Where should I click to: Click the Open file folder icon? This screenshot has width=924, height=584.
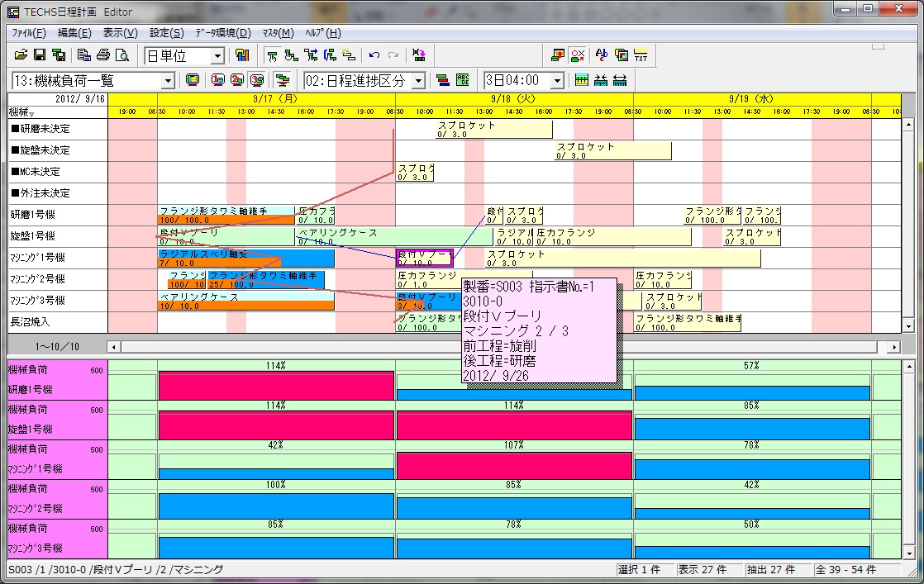click(x=21, y=55)
